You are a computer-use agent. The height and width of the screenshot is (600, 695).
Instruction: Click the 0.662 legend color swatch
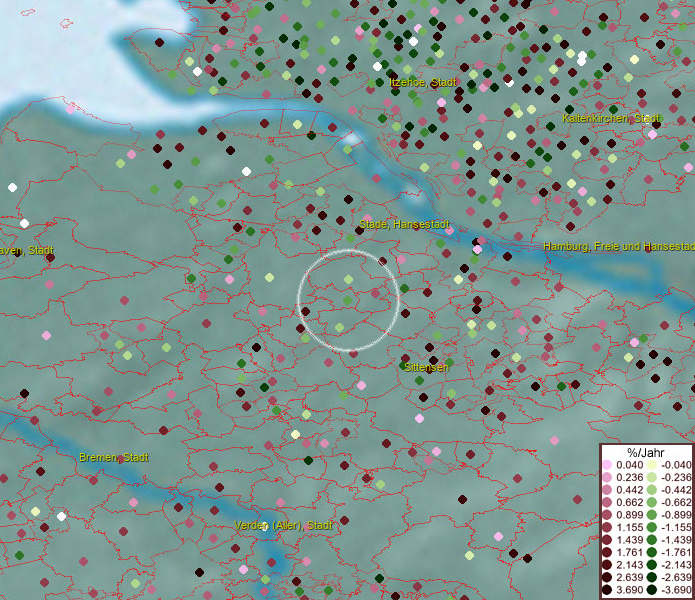(607, 503)
